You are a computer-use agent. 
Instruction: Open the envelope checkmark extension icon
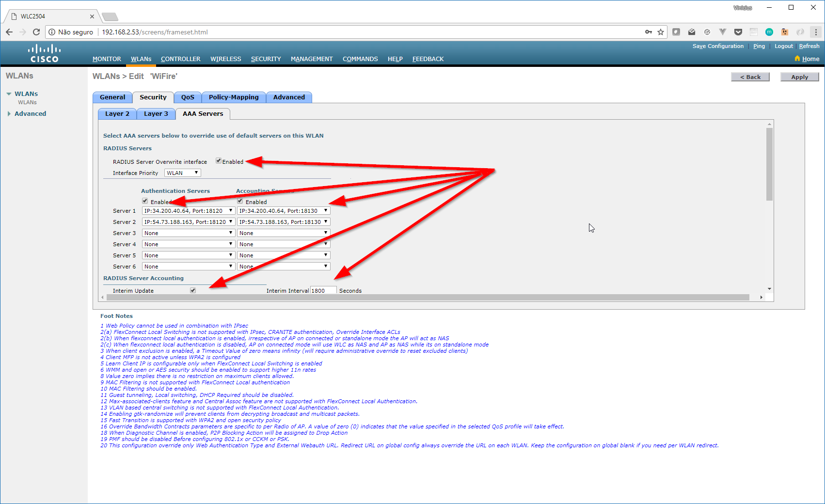[692, 32]
